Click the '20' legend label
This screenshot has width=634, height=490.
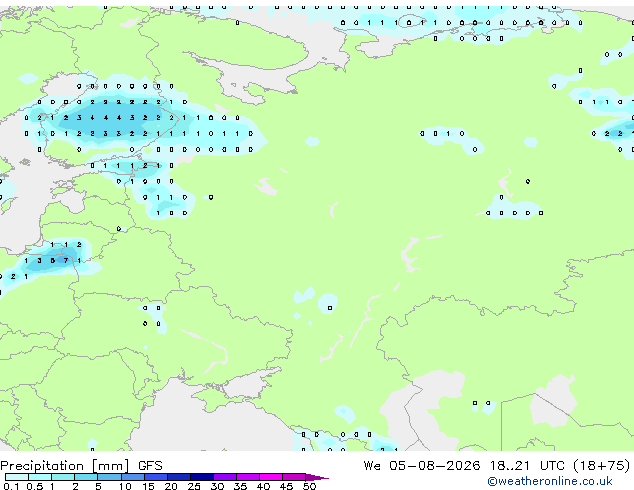click(x=171, y=486)
